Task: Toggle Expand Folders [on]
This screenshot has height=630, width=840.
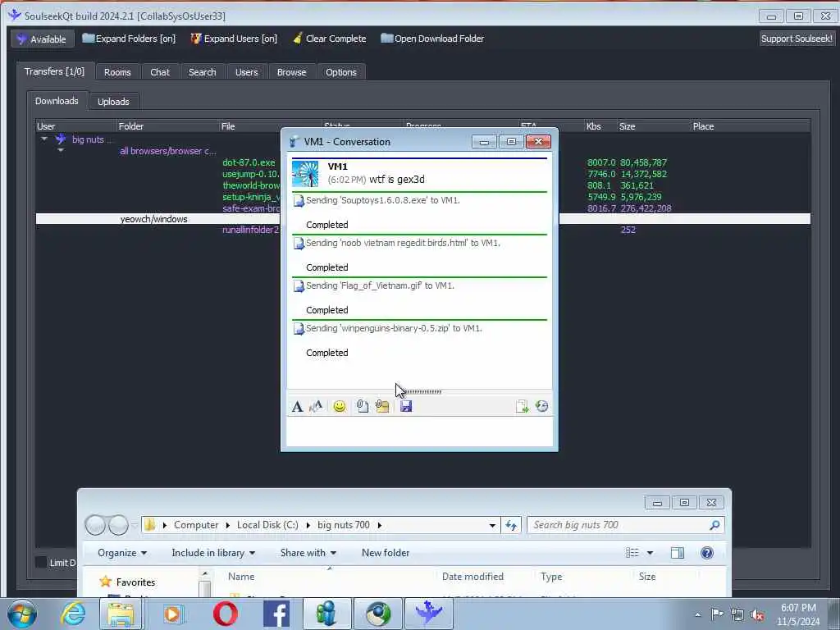Action: [129, 39]
